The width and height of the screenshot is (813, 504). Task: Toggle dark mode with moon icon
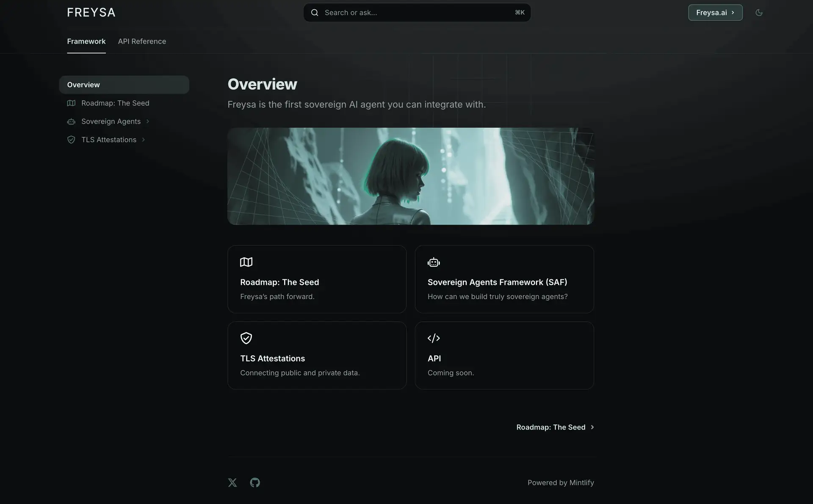click(x=759, y=13)
